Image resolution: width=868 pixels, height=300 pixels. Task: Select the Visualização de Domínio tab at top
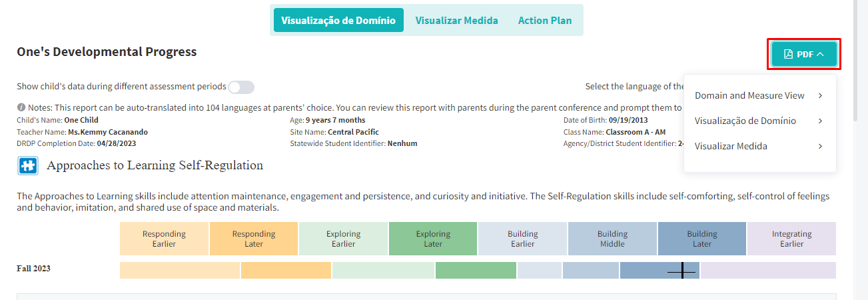coord(338,20)
